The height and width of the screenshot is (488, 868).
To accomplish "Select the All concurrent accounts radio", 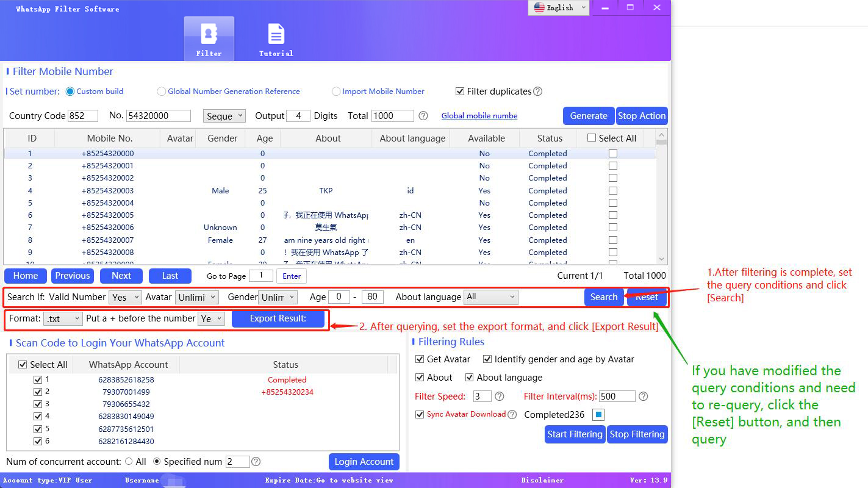I will click(129, 462).
